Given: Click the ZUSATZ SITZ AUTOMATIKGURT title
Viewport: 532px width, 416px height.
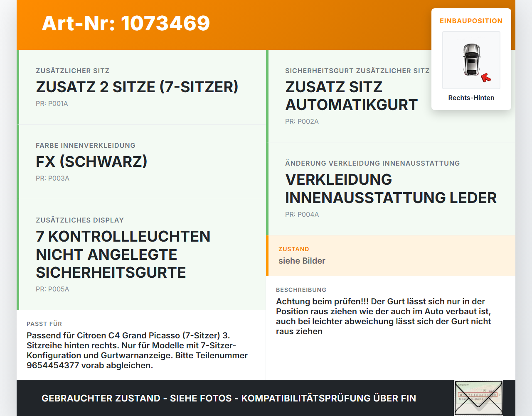Looking at the screenshot, I should click(x=351, y=96).
